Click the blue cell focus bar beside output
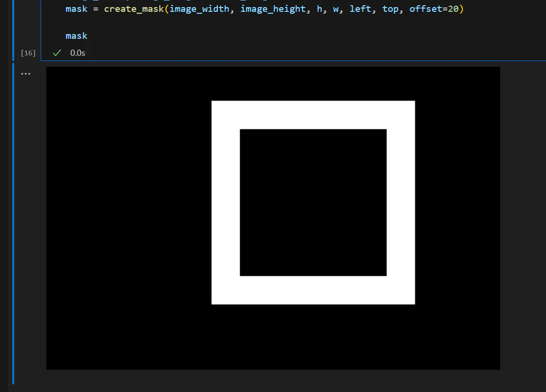 (13, 223)
